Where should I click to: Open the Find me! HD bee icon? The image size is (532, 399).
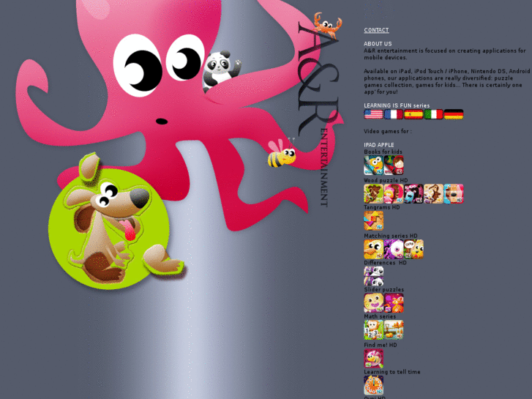373,358
